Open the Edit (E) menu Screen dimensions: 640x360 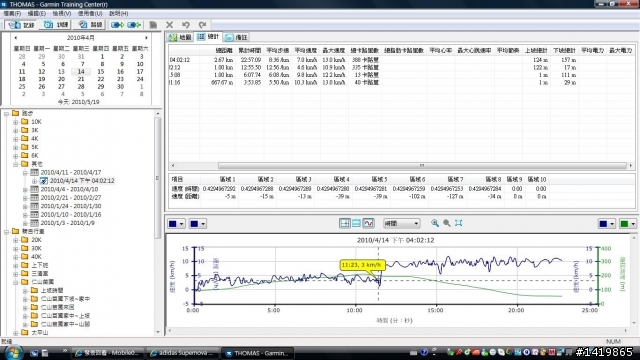tap(37, 13)
